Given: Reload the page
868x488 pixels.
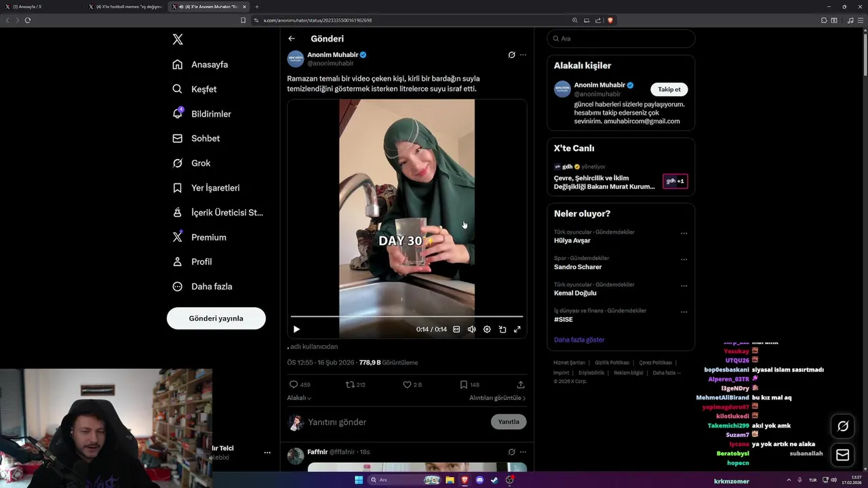Looking at the screenshot, I should click(x=28, y=20).
